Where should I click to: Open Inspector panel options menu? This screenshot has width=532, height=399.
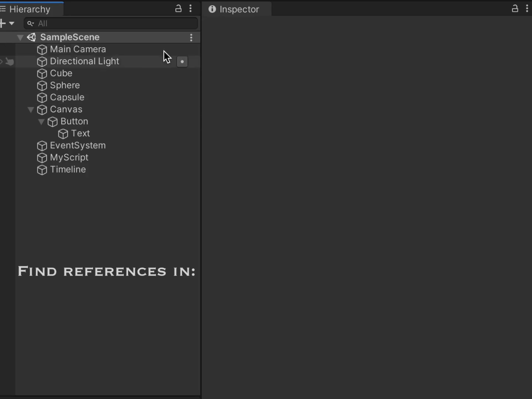point(527,8)
